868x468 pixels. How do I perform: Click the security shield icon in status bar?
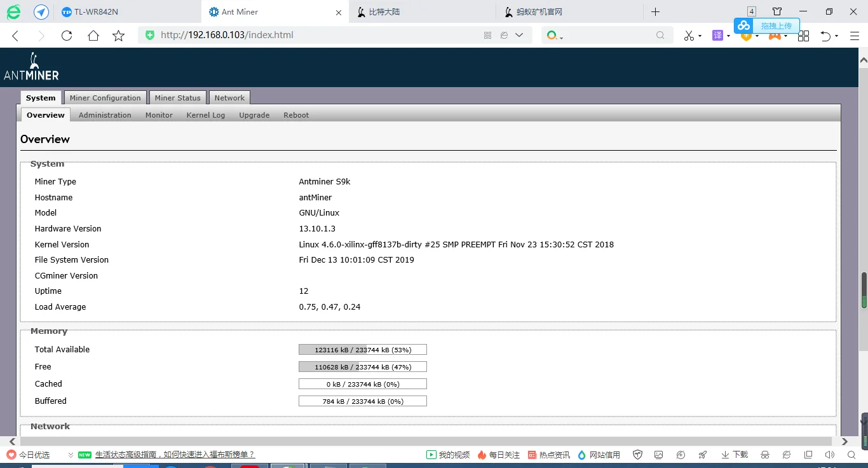pos(637,455)
